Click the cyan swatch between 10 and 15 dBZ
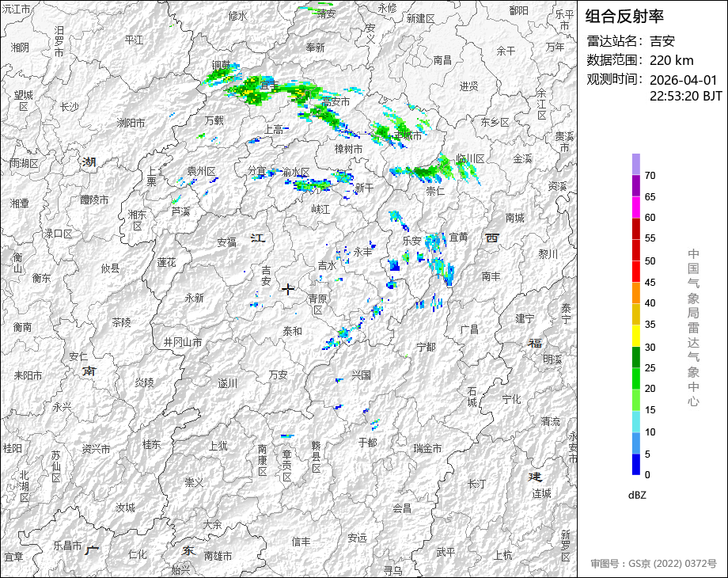The width and height of the screenshot is (728, 578). coord(636,421)
